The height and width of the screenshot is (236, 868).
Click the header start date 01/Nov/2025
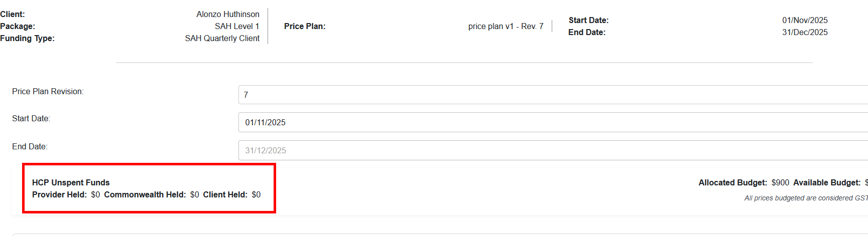click(x=805, y=20)
